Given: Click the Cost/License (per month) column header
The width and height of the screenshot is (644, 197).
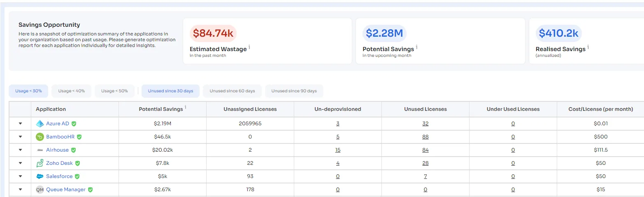Looking at the screenshot, I should click(x=601, y=109).
